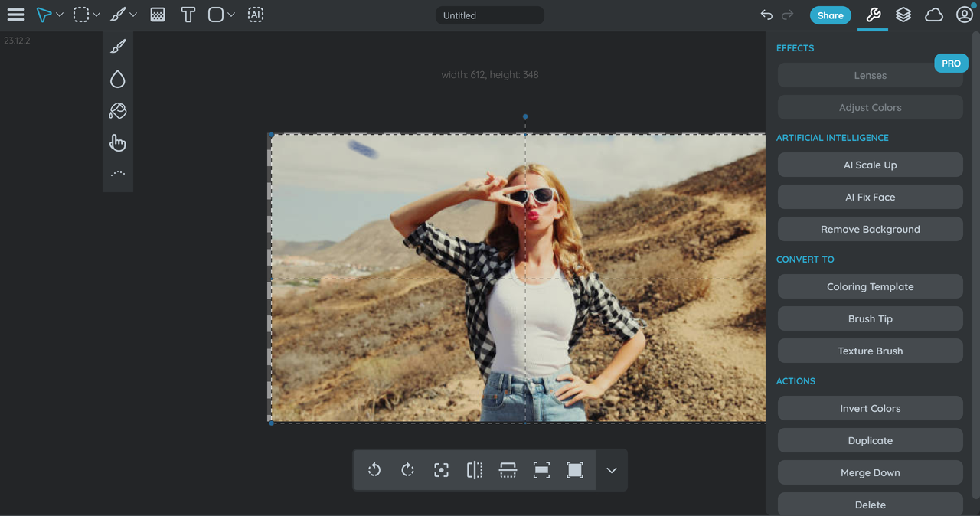The image size is (980, 516).
Task: Activate the Gradient tool icon
Action: (158, 15)
